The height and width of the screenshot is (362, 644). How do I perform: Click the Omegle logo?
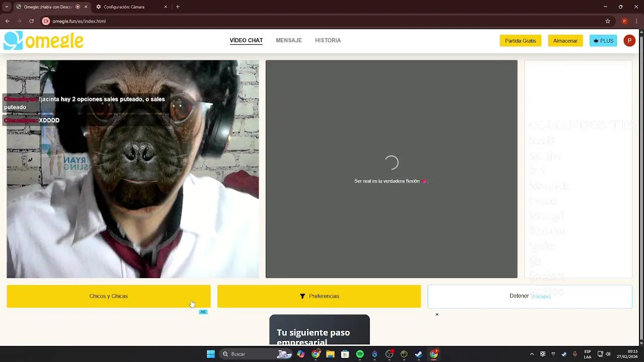[x=44, y=41]
